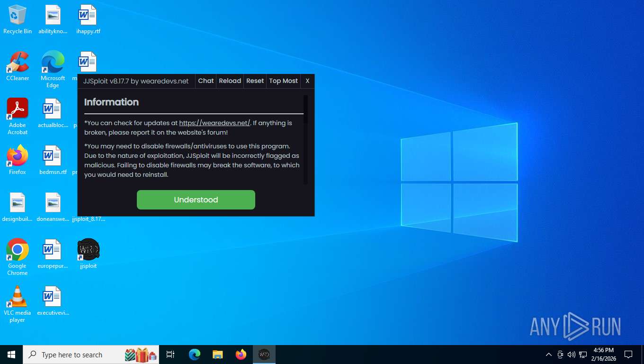Open actualbloc... Word document icon

pyautogui.click(x=53, y=113)
